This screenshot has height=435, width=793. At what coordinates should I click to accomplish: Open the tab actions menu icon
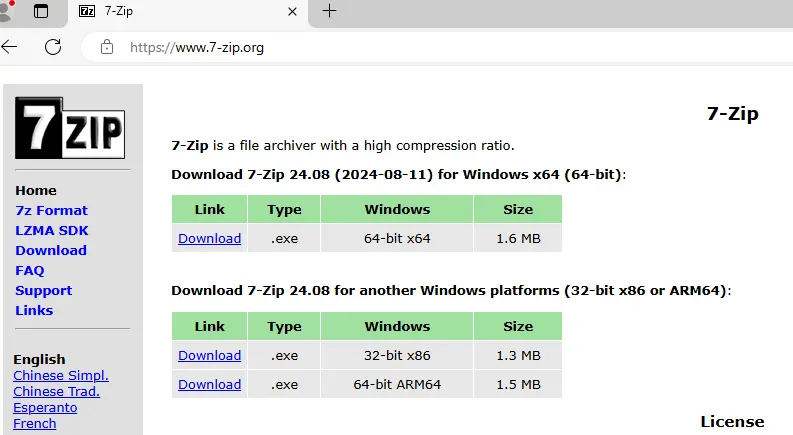click(41, 11)
